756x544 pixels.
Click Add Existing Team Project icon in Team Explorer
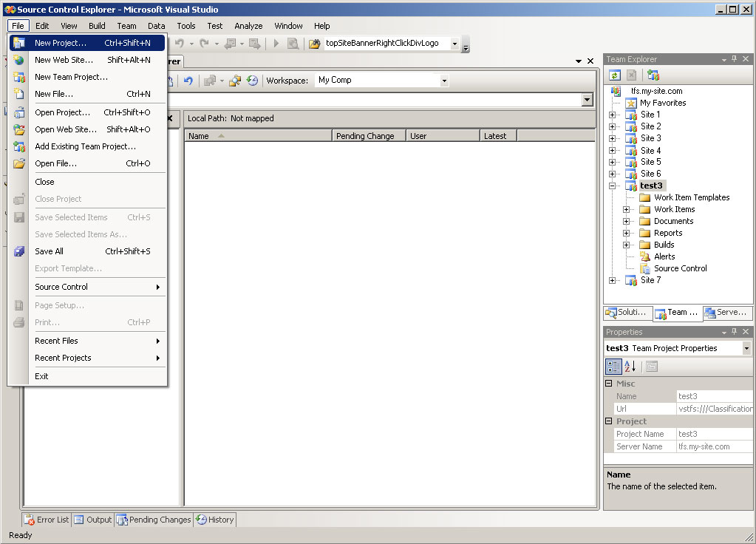point(653,75)
